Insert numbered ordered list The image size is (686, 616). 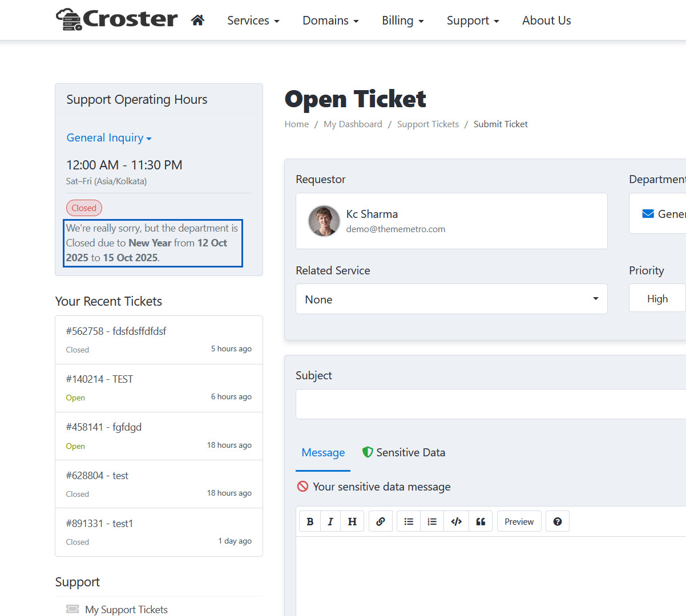point(432,521)
